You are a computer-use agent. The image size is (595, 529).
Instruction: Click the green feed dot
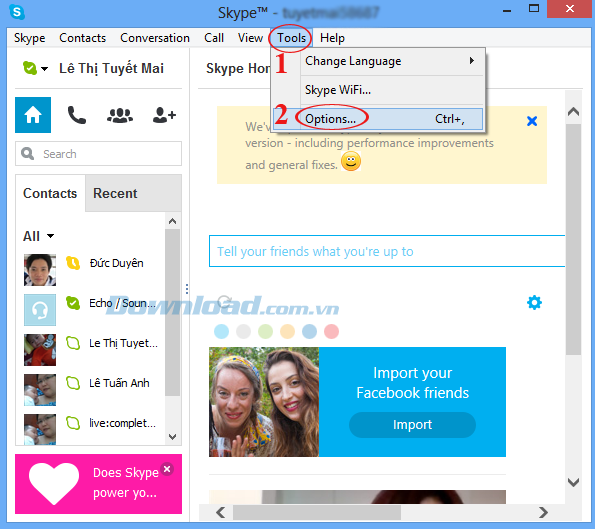(x=265, y=331)
